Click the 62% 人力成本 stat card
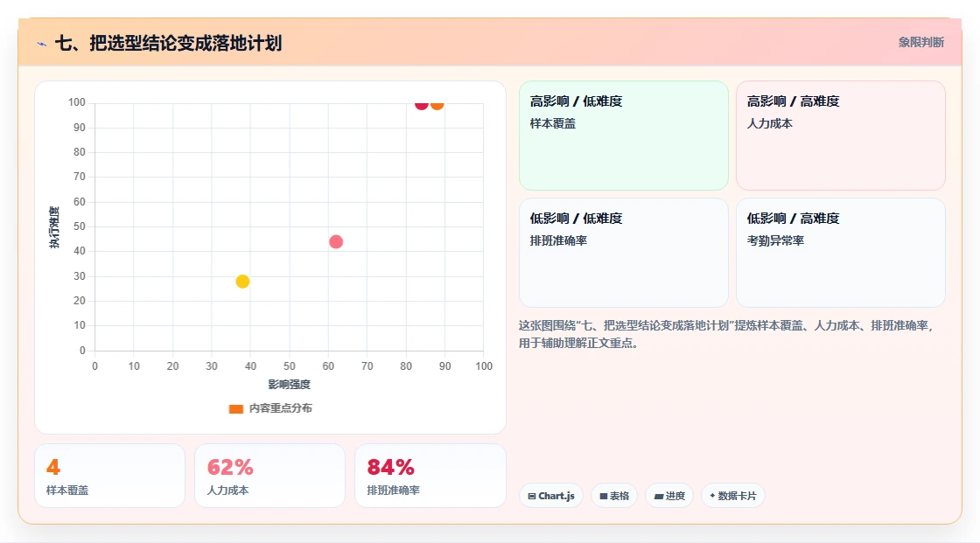This screenshot has height=543, width=980. pyautogui.click(x=270, y=476)
